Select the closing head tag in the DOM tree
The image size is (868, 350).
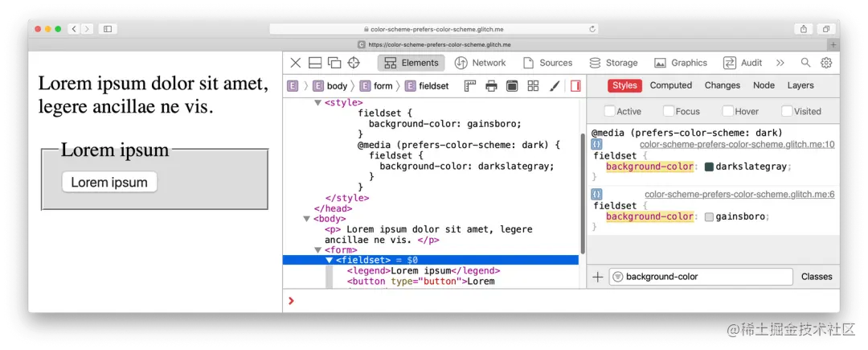(333, 208)
